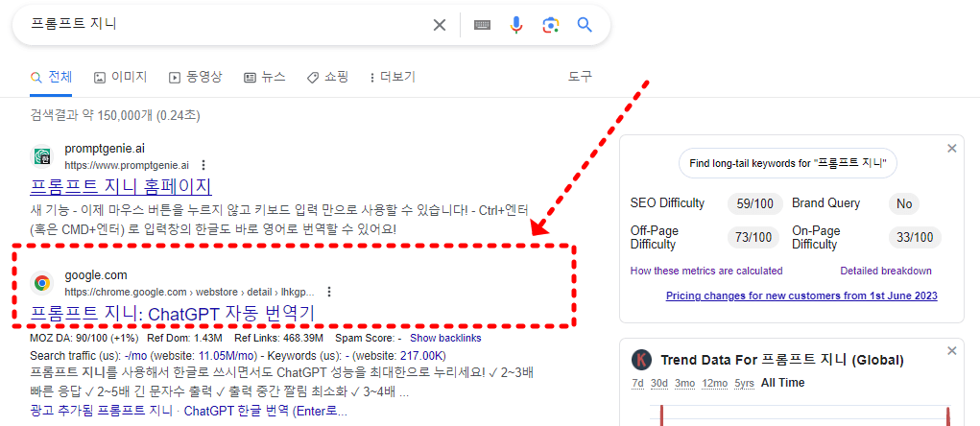
Task: Click the Chrome favicon beside google.com
Action: pos(42,283)
